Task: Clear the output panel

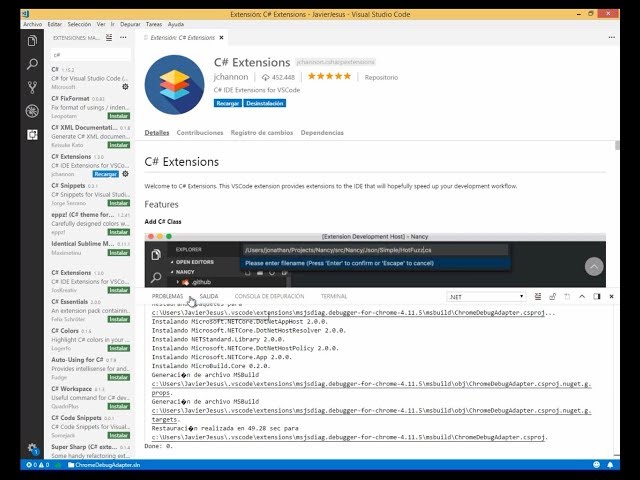Action: pyautogui.click(x=538, y=297)
